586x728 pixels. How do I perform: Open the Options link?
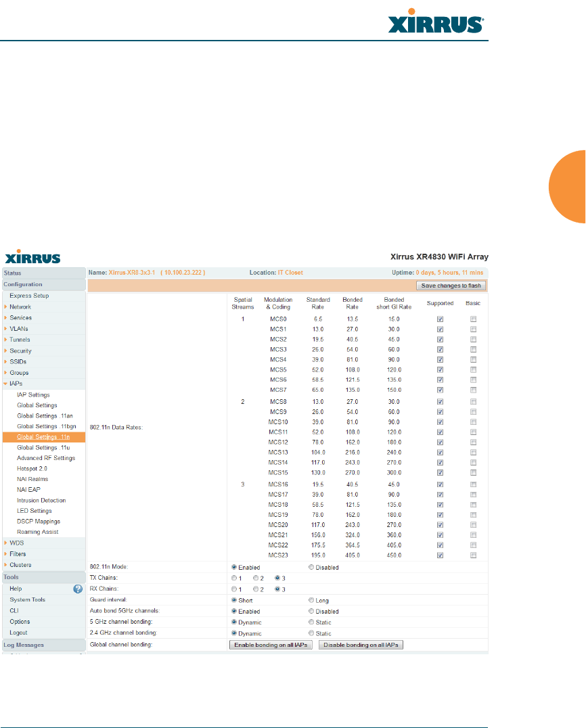[x=20, y=622]
